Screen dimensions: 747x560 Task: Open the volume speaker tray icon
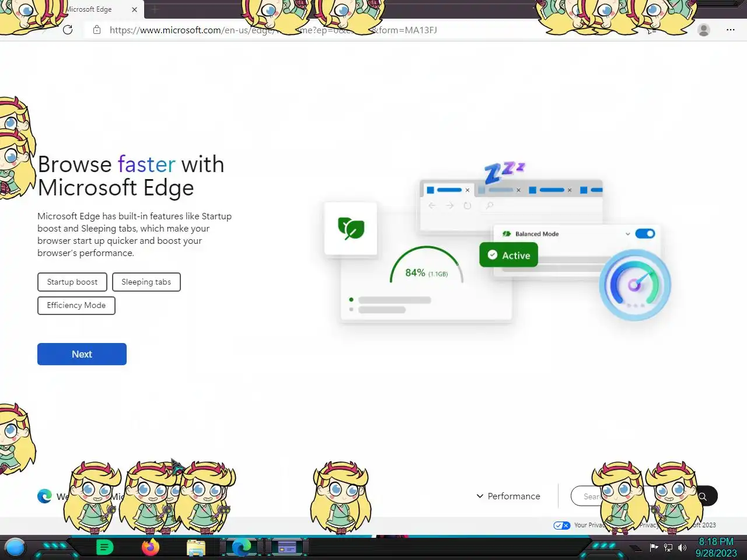pos(682,547)
